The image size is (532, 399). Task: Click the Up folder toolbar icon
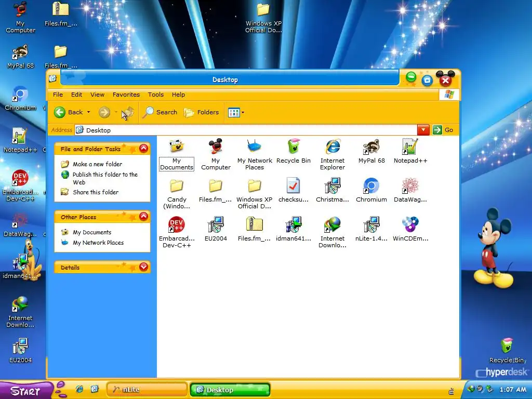point(128,112)
